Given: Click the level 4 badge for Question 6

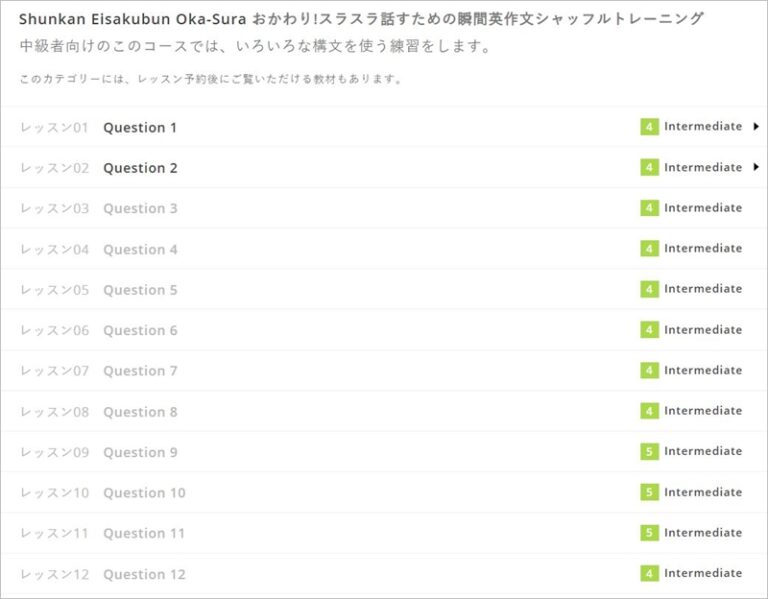Looking at the screenshot, I should click(649, 330).
